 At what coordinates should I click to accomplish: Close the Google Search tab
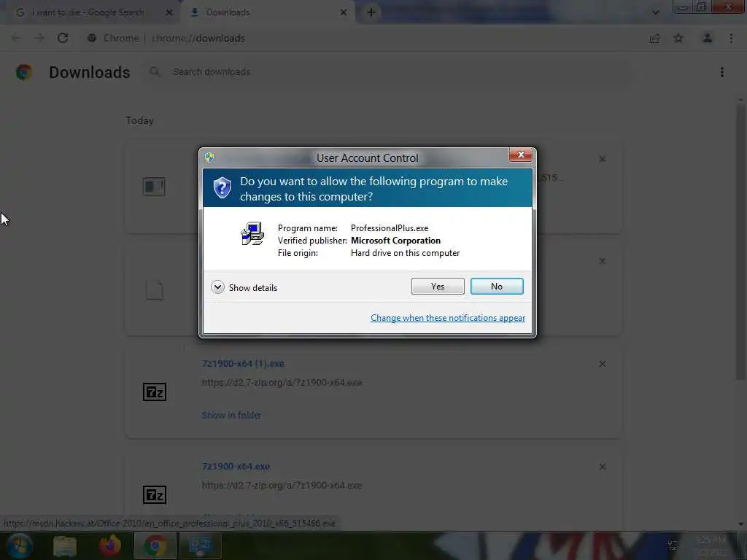pyautogui.click(x=169, y=12)
